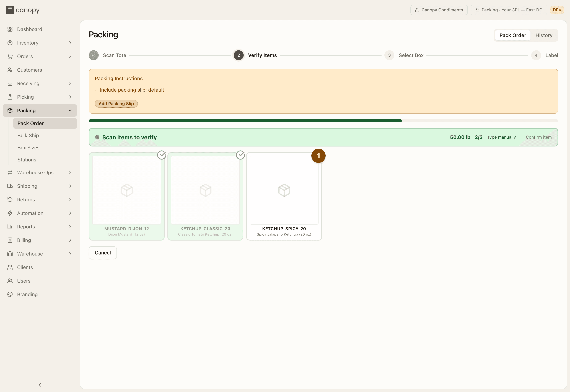Click the Shipping truck icon
Image resolution: width=570 pixels, height=392 pixels.
(10, 186)
